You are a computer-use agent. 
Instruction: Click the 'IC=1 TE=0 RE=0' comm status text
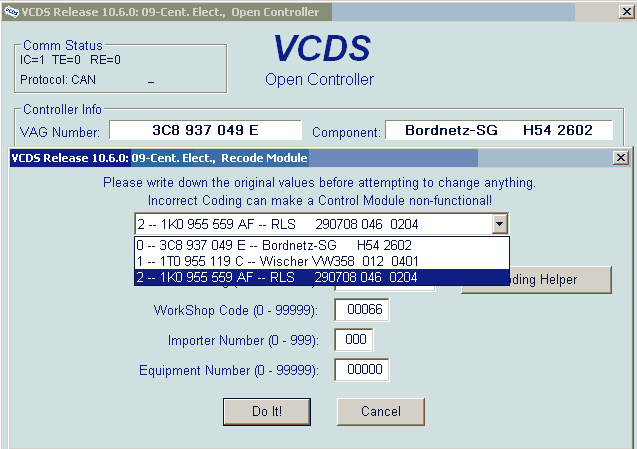(70, 60)
